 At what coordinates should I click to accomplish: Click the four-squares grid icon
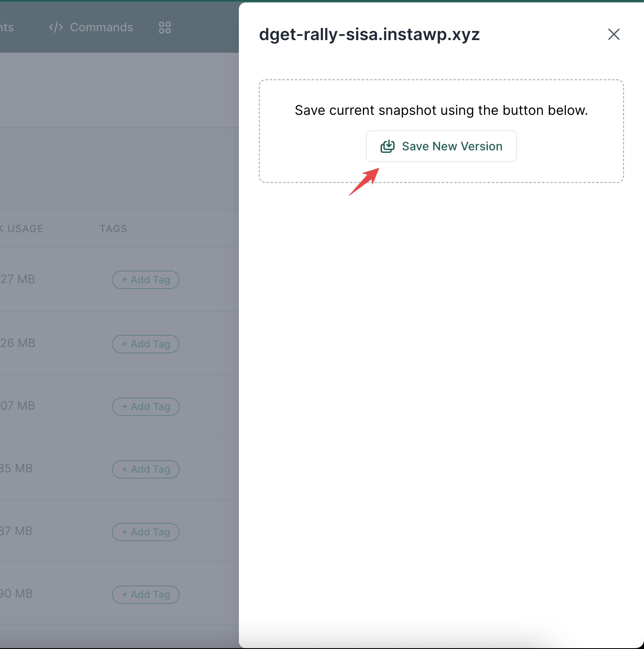165,28
